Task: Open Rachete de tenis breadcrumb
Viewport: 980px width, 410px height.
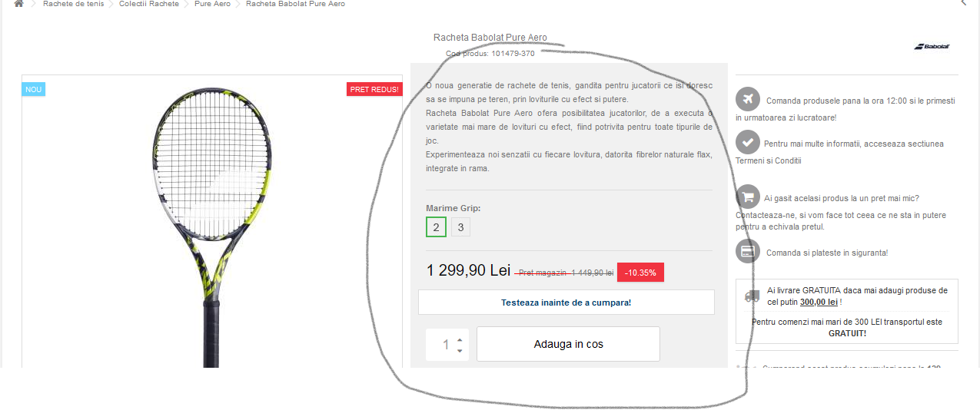Action: click(73, 4)
